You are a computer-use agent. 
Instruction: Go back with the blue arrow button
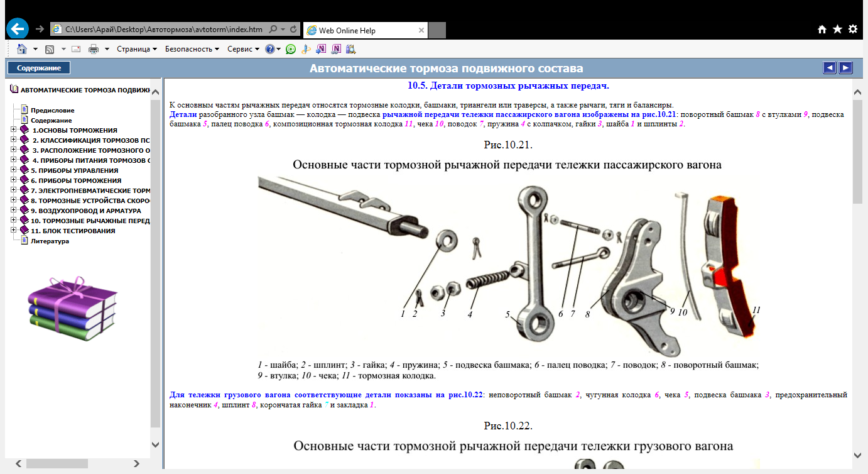point(18,28)
